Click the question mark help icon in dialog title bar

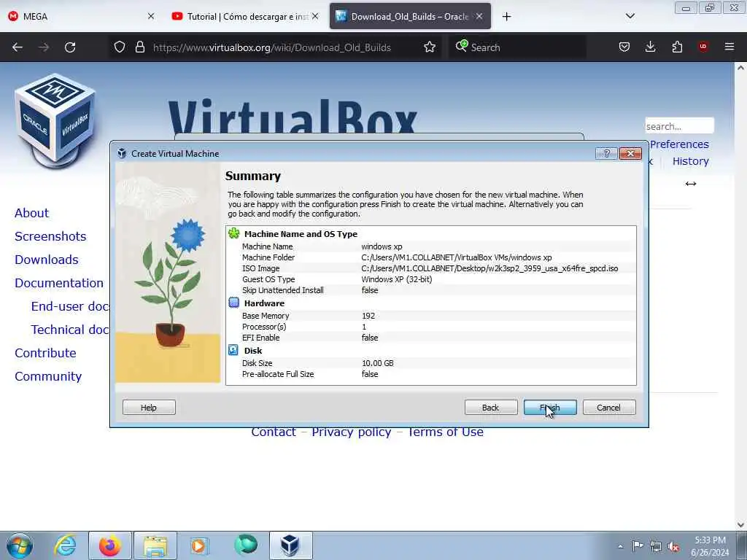tap(606, 153)
